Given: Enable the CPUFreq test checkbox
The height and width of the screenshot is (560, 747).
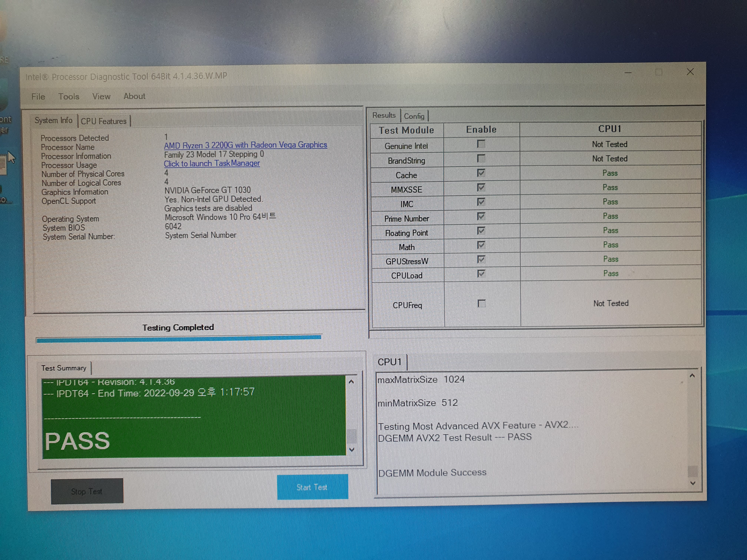Looking at the screenshot, I should (x=482, y=304).
